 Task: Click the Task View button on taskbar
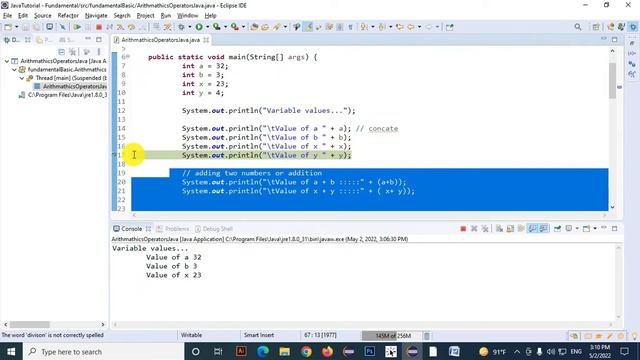(x=218, y=351)
